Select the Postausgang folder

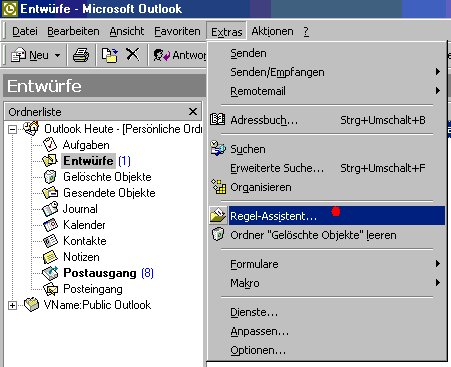(100, 273)
